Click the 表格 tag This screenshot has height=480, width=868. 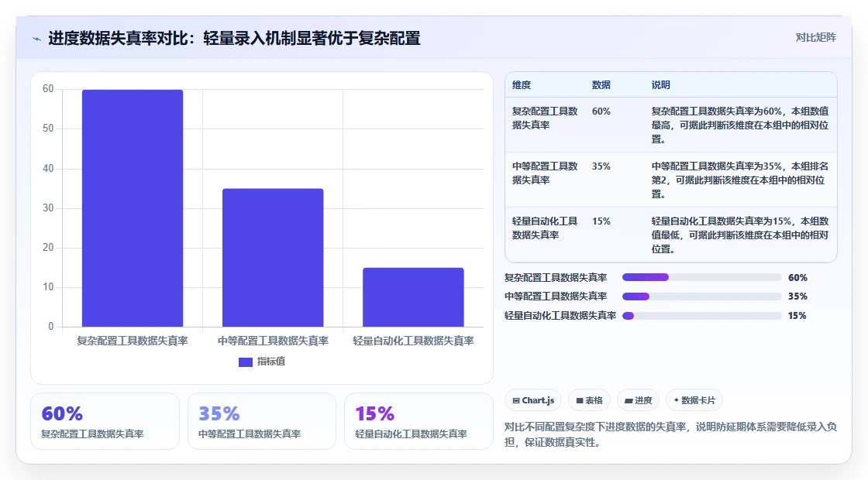[x=589, y=400]
